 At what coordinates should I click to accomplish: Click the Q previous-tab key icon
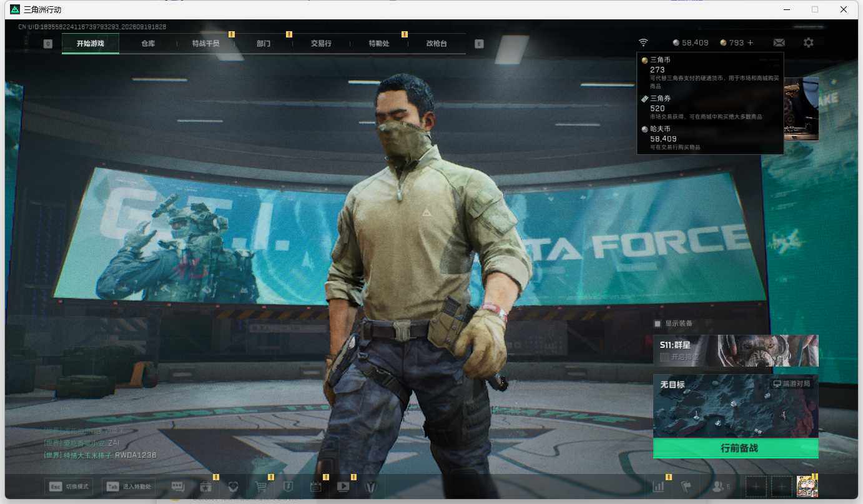tap(48, 44)
